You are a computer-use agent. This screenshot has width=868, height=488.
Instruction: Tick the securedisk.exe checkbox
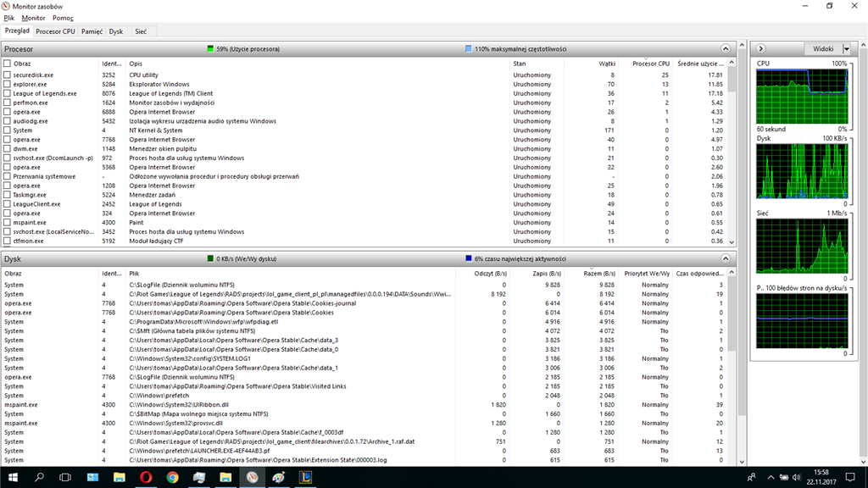7,75
